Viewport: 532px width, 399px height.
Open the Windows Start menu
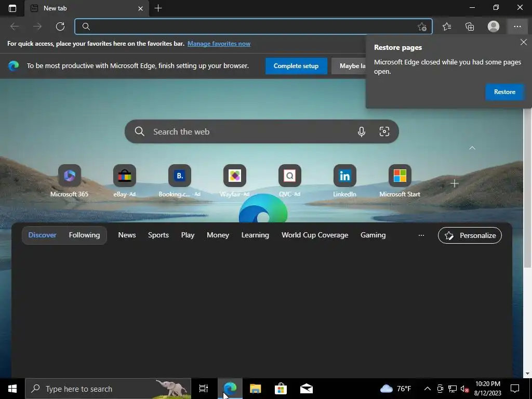pos(12,389)
